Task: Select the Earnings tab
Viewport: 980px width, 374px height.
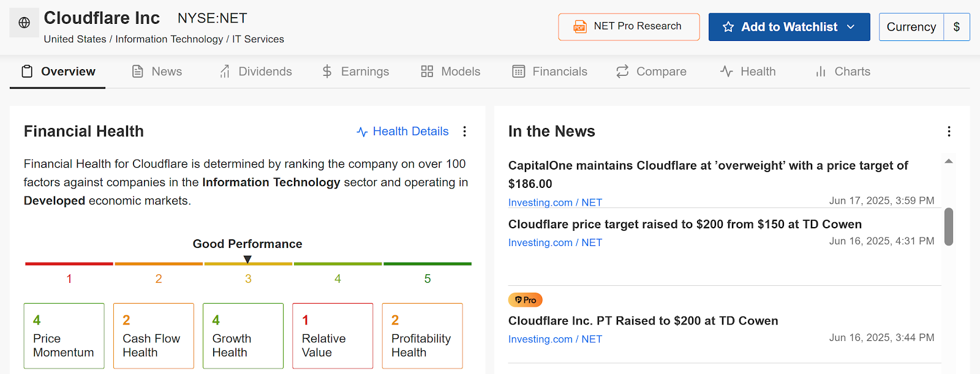Action: [x=355, y=72]
